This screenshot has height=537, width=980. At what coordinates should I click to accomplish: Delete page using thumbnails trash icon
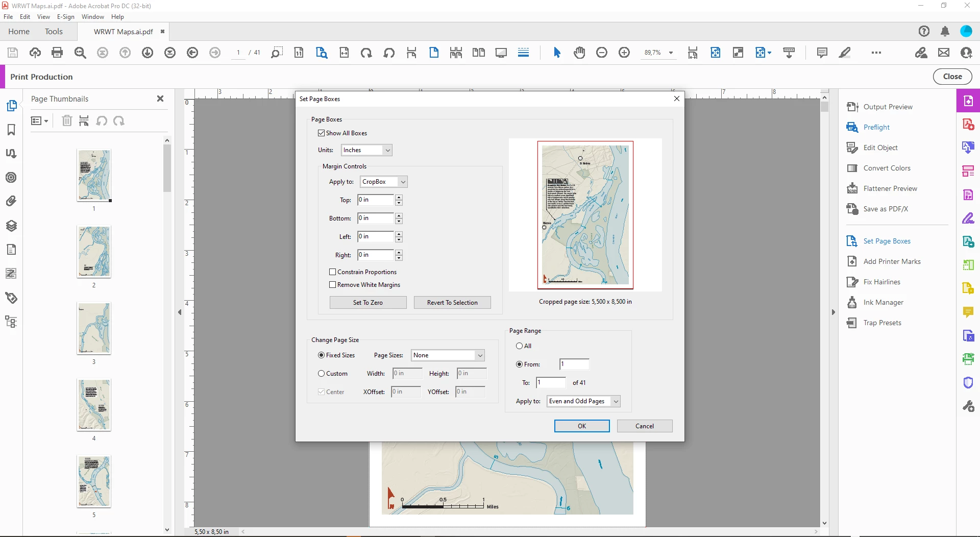coord(67,121)
